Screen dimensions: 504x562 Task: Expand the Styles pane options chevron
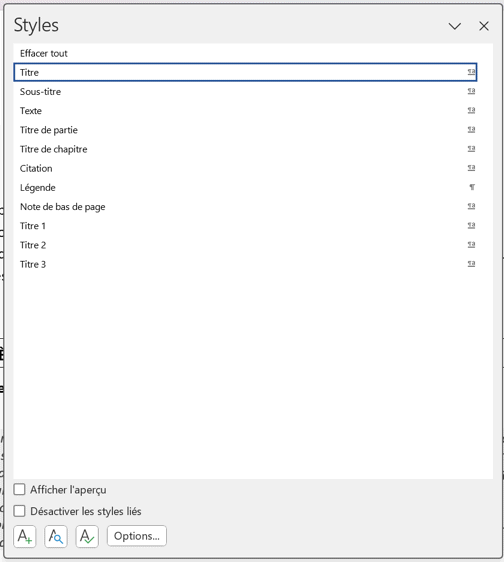coord(455,26)
